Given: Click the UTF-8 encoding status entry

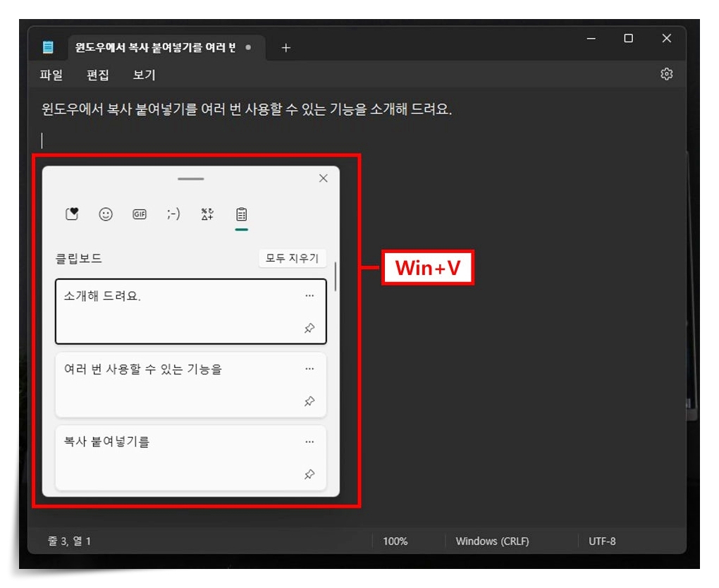Looking at the screenshot, I should click(602, 541).
